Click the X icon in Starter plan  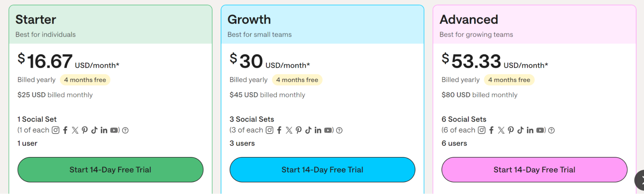coord(75,130)
